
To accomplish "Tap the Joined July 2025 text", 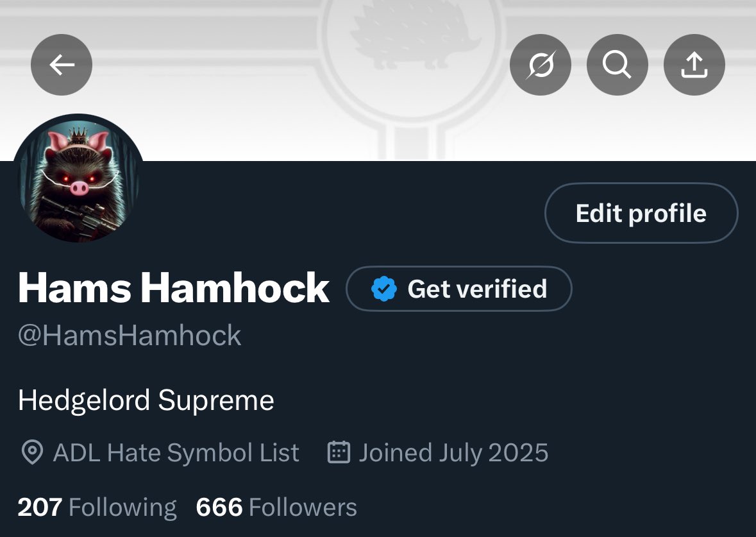I will coord(454,452).
